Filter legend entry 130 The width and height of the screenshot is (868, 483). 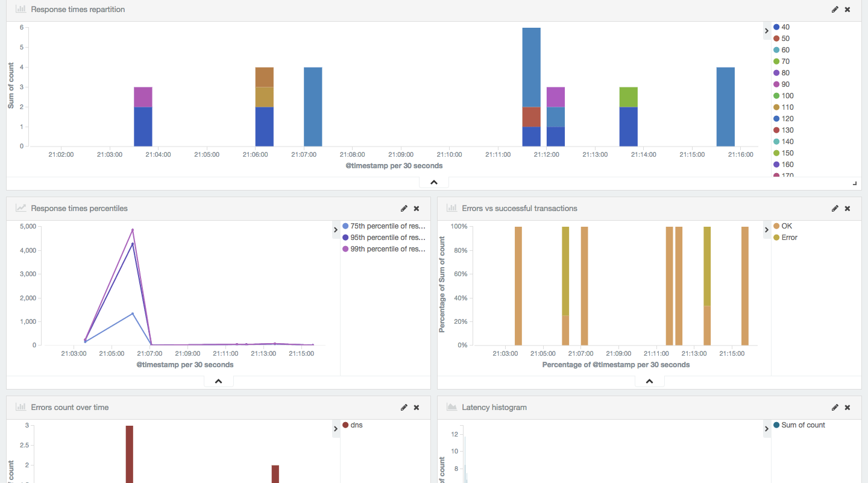(784, 130)
